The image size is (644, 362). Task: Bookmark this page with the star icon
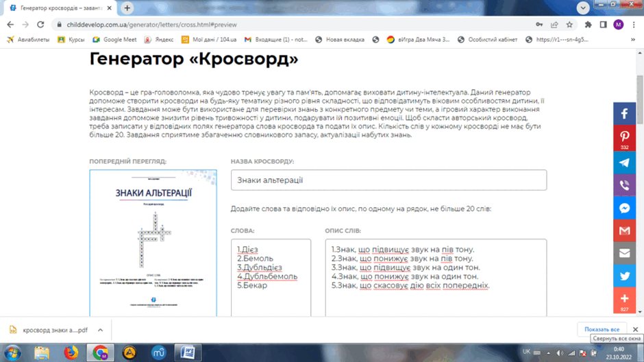point(569,25)
